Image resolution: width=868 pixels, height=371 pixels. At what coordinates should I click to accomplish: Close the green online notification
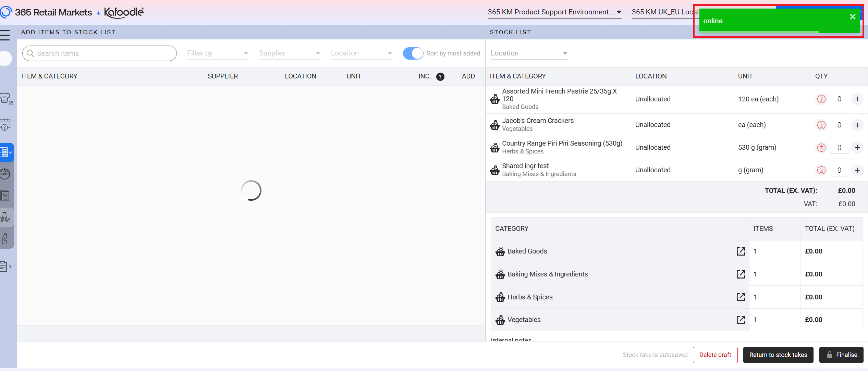853,17
